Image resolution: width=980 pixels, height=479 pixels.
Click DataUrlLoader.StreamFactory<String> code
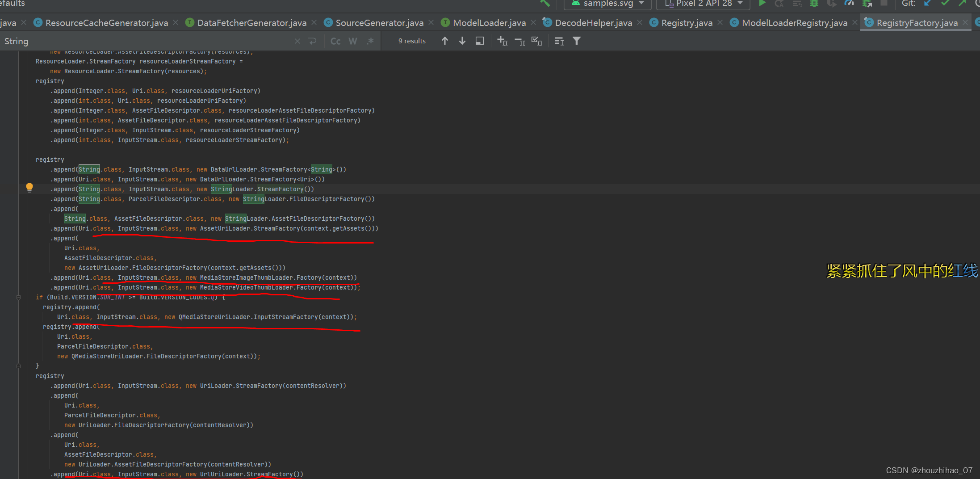(273, 169)
